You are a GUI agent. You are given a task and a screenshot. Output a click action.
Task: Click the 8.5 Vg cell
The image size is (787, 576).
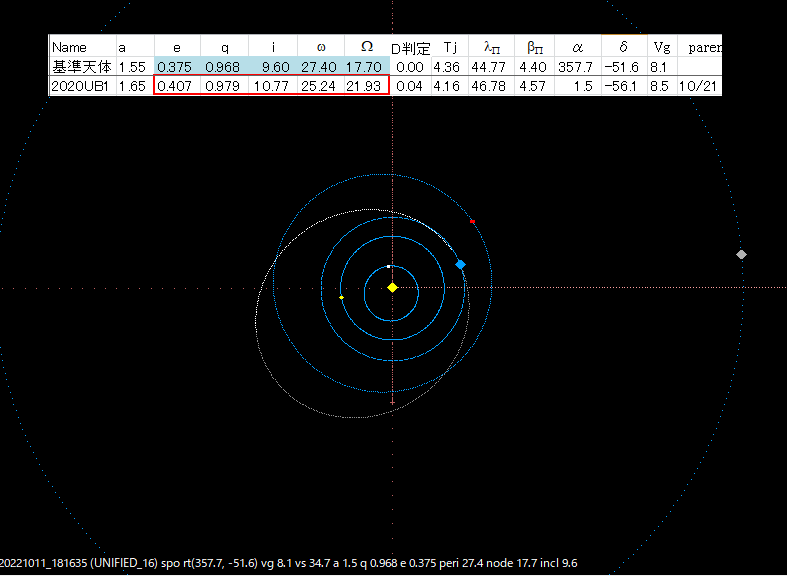pos(662,86)
